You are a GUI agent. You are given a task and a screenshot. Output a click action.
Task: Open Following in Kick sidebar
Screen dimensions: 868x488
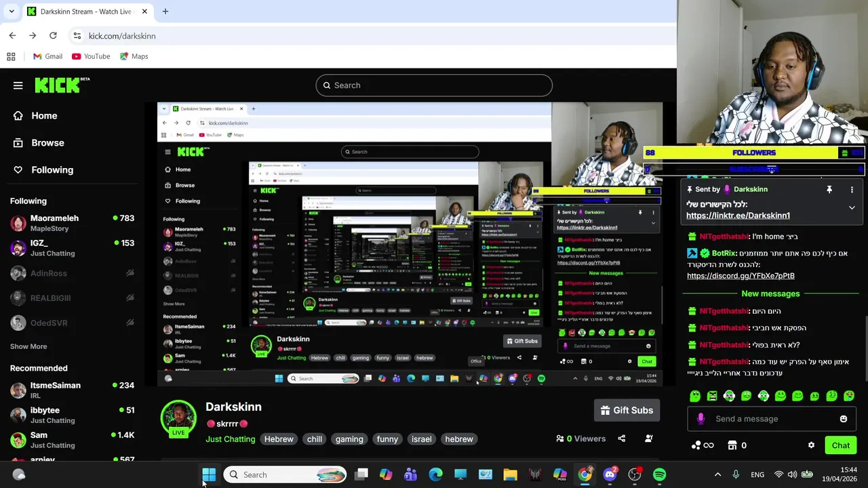(43, 170)
